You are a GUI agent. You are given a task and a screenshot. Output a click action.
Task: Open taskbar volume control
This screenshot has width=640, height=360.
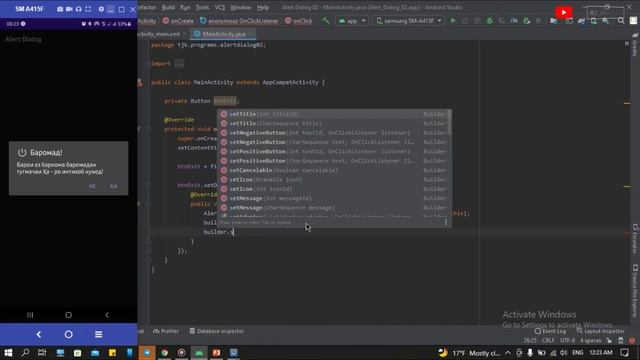[564, 353]
